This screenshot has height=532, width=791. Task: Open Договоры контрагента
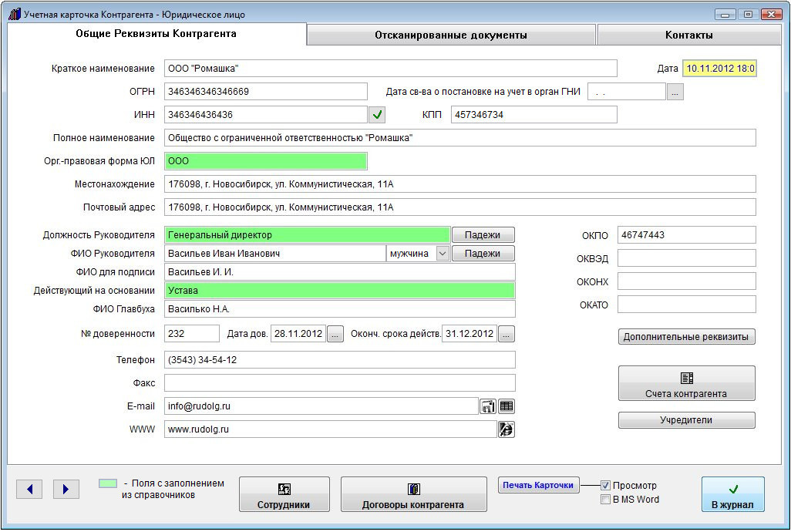pos(414,495)
